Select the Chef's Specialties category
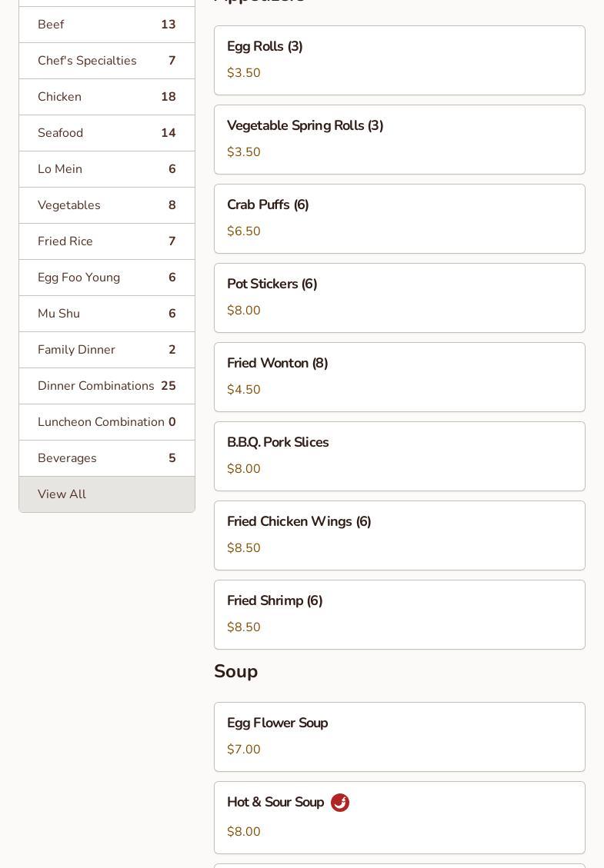 click(x=106, y=61)
